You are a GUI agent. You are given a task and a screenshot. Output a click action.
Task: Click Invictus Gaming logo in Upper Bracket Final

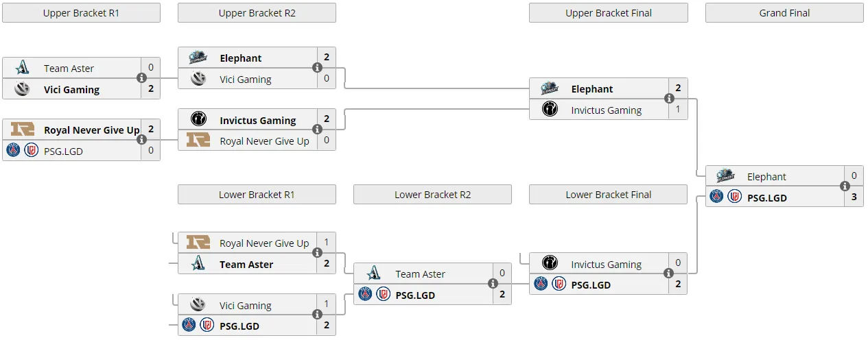coord(550,110)
